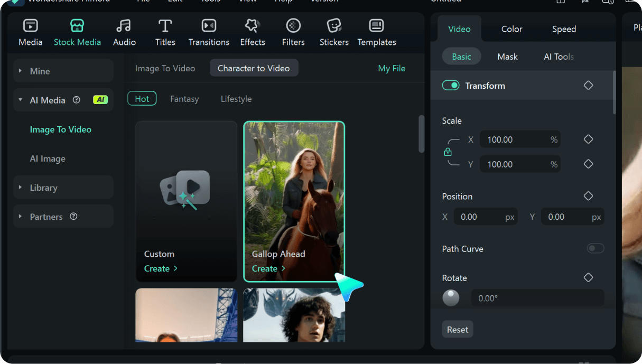Select the Fantasy category filter
The image size is (642, 364).
[184, 99]
